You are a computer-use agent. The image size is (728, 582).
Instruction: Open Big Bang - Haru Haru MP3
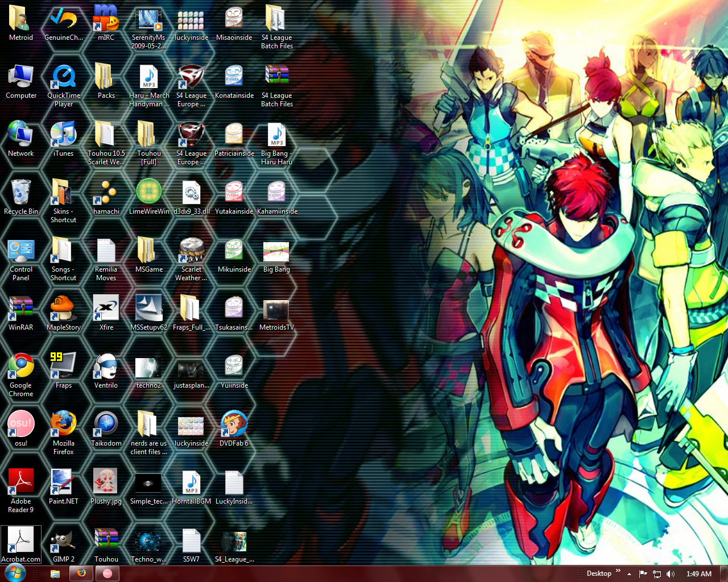point(276,143)
